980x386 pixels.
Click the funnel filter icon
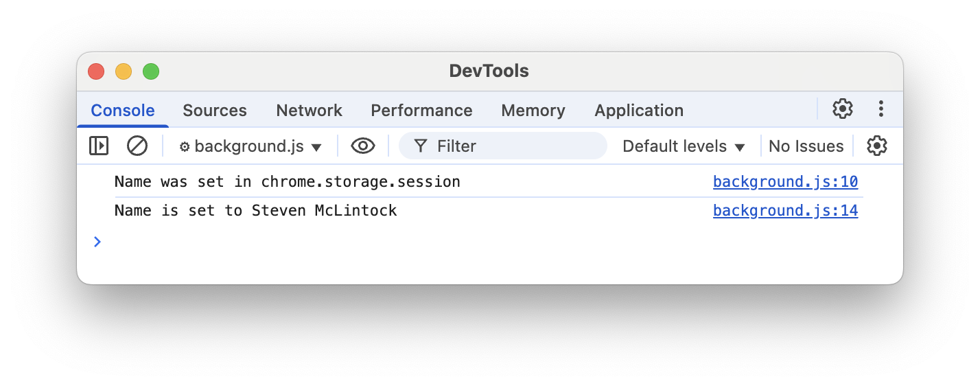click(421, 146)
